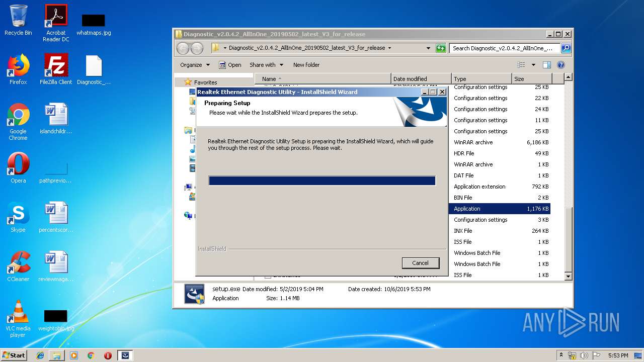
Task: Click the Search Diagnostic folder field
Action: [505, 48]
